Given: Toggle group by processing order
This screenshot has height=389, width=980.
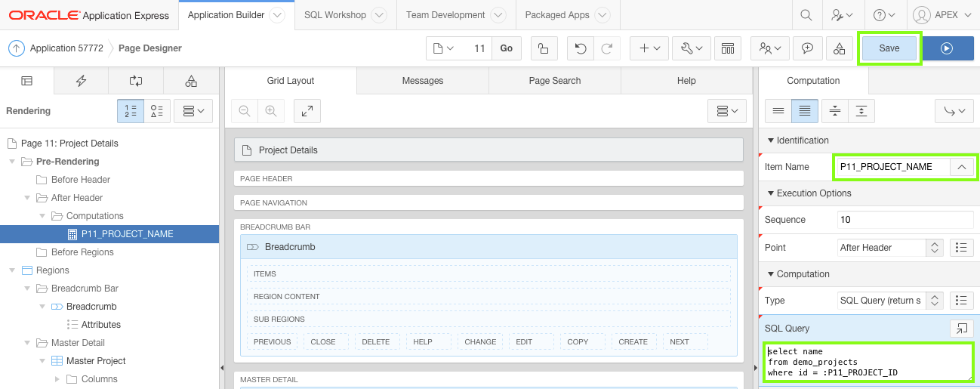Looking at the screenshot, I should click(131, 111).
